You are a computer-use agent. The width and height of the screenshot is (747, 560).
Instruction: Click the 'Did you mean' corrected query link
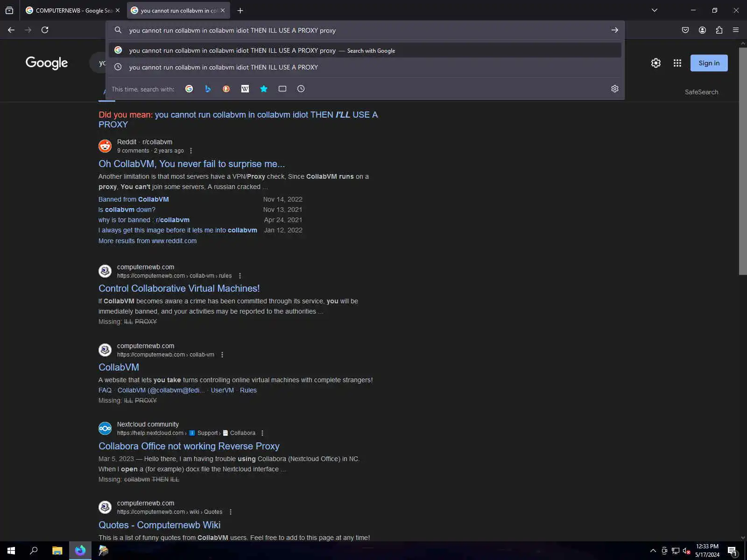238,119
